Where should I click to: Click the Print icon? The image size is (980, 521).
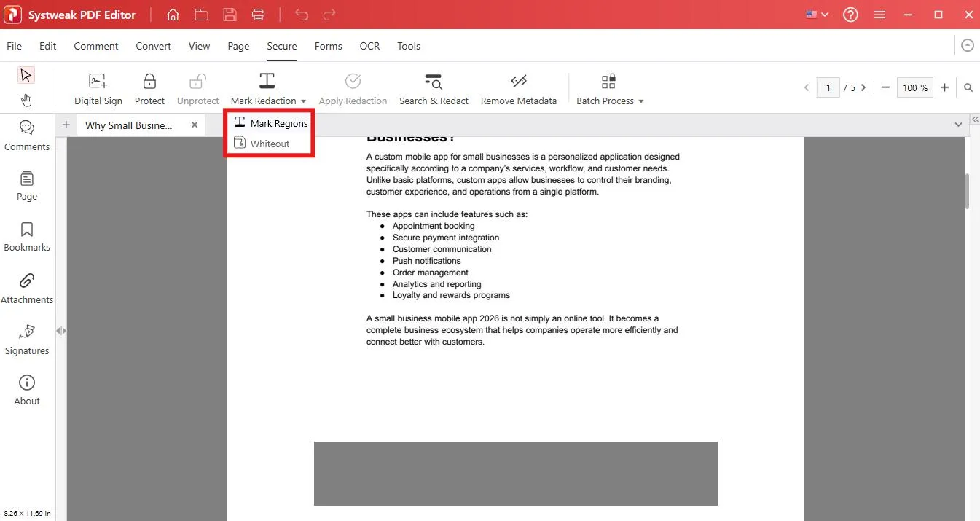pyautogui.click(x=258, y=15)
